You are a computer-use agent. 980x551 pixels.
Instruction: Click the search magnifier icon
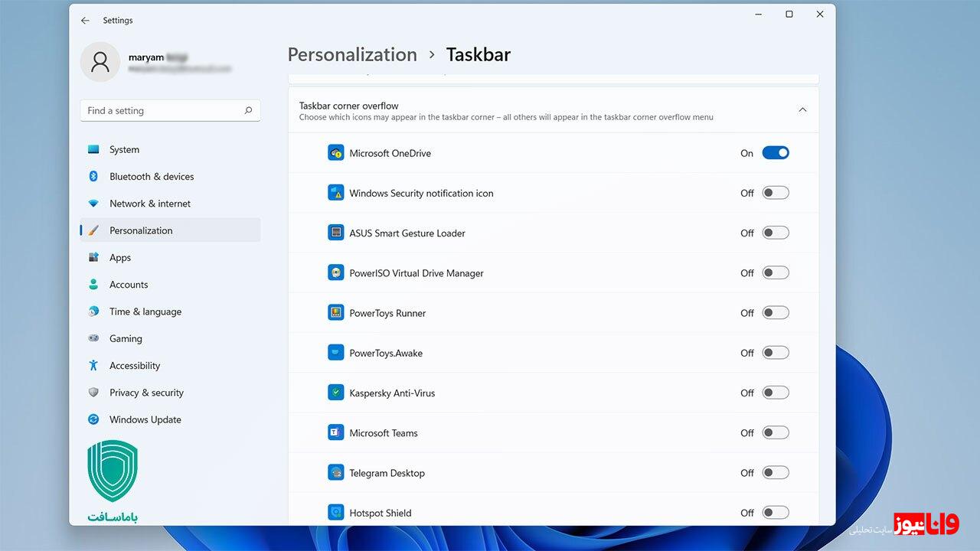[x=248, y=111]
